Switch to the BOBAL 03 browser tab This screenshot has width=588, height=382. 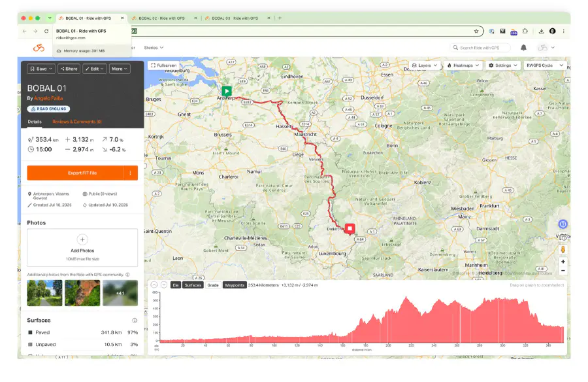235,18
